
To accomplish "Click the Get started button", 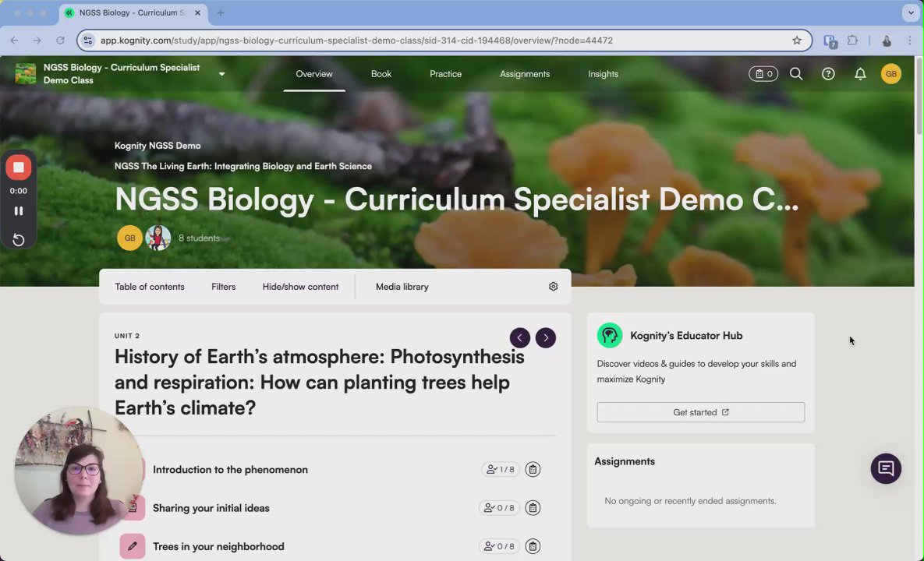I will [701, 412].
